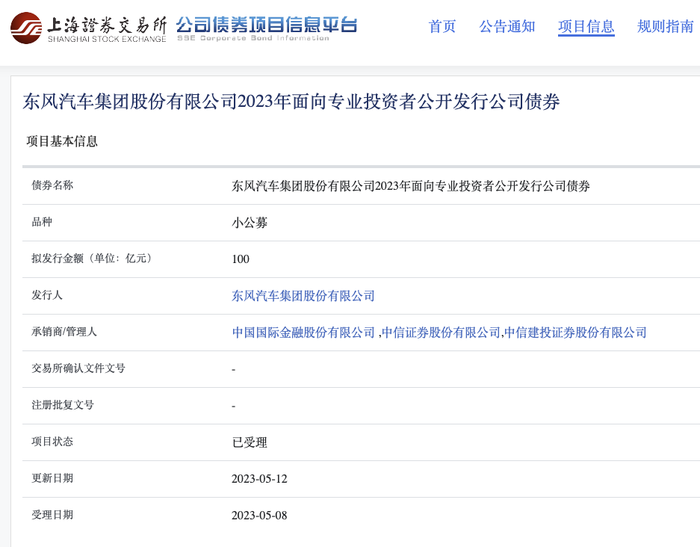Select the amount value 100
This screenshot has width=700, height=547.
[241, 259]
